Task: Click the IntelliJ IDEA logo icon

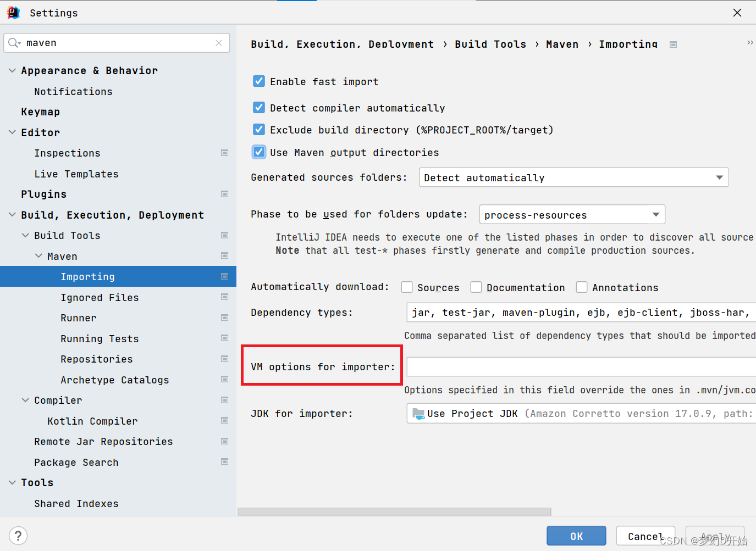Action: point(13,13)
